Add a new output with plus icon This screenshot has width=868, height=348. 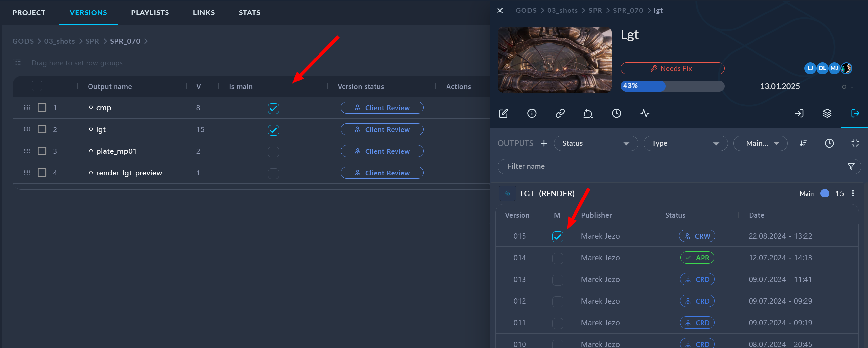tap(544, 143)
